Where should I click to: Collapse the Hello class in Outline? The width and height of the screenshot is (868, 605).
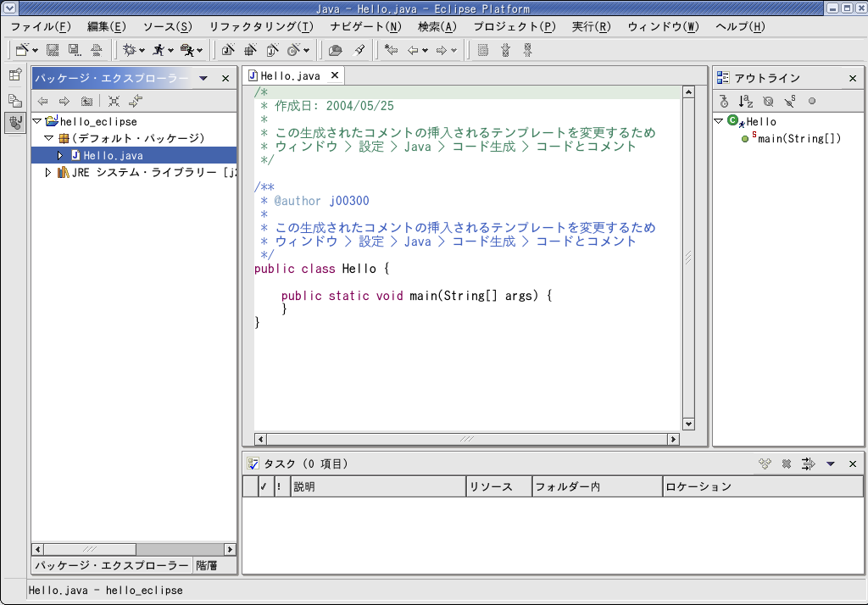[719, 120]
